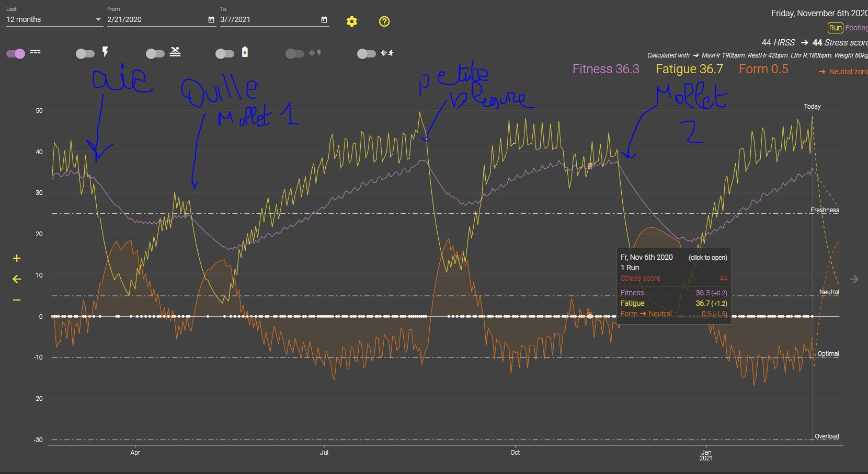
Task: Turn on the battery icon switch
Action: click(x=224, y=53)
